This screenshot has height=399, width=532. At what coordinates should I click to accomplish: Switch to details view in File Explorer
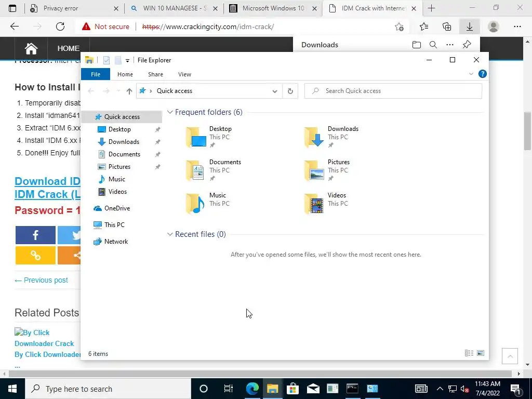(469, 353)
